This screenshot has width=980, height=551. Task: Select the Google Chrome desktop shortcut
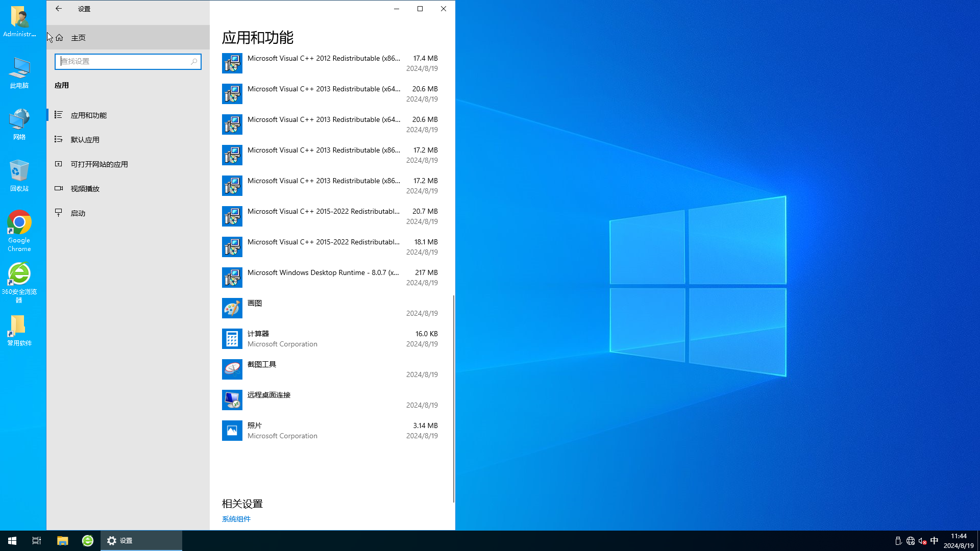point(19,231)
